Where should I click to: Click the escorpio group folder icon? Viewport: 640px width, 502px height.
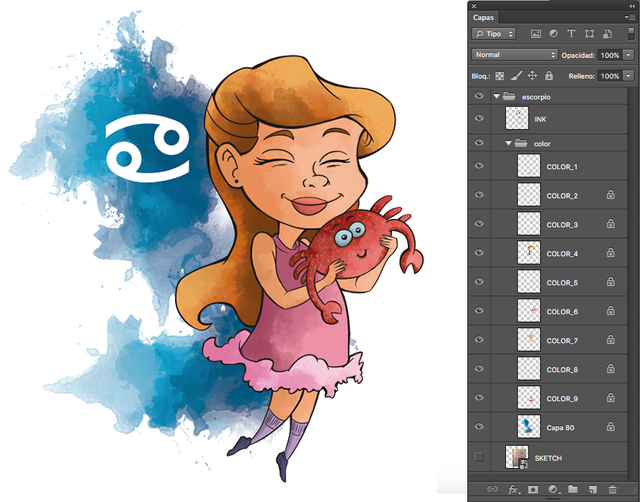click(x=509, y=96)
